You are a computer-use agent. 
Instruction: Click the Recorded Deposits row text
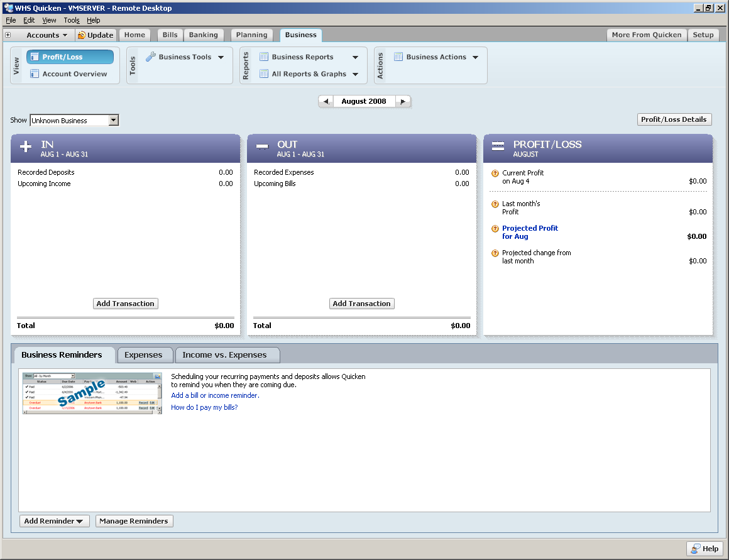46,173
